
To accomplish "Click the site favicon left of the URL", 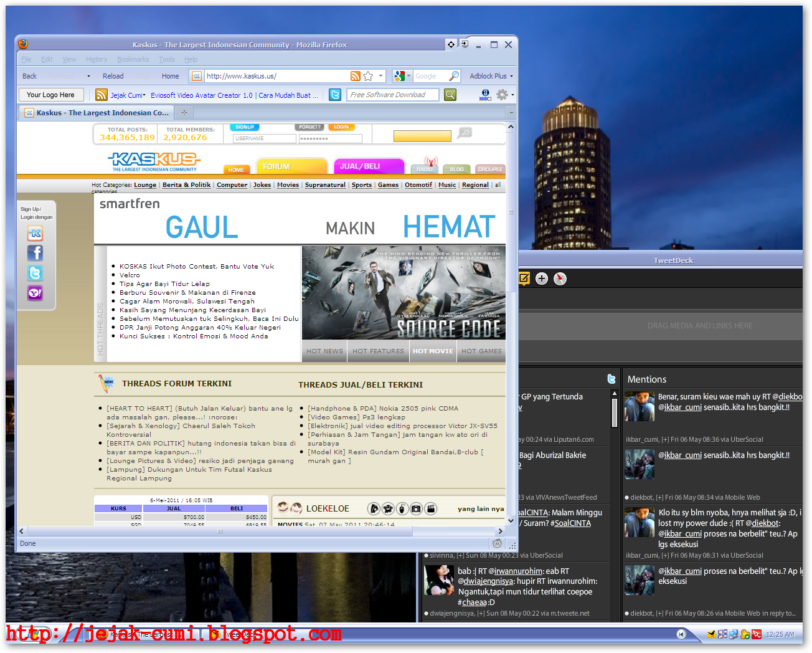I will 196,76.
